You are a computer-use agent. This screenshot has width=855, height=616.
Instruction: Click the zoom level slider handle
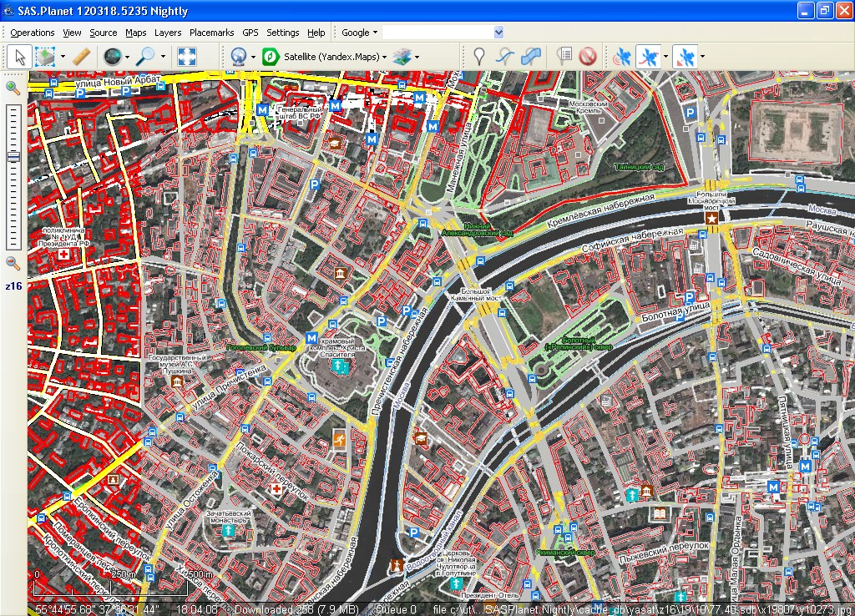coord(13,157)
